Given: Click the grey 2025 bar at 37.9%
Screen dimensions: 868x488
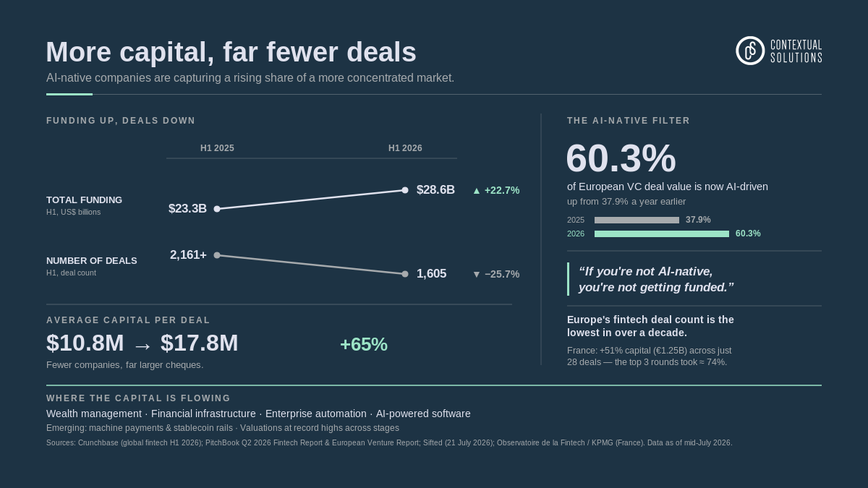Looking at the screenshot, I should click(x=637, y=220).
